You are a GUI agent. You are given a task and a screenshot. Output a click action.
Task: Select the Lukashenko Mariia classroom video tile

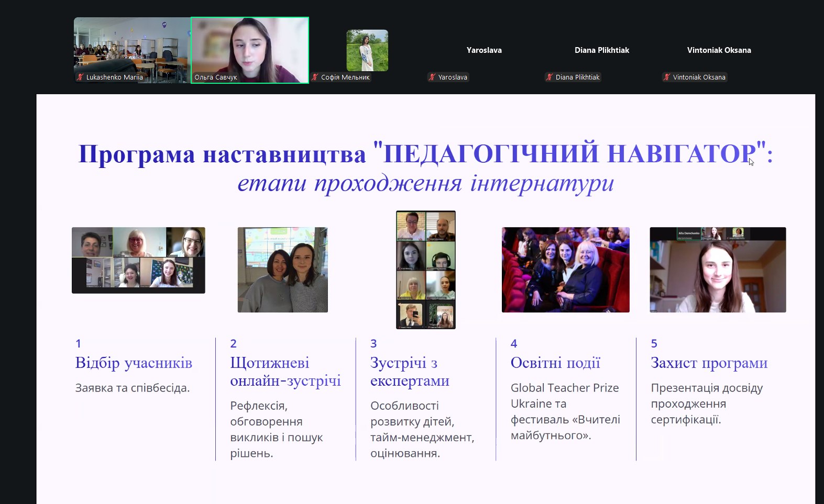pyautogui.click(x=132, y=50)
